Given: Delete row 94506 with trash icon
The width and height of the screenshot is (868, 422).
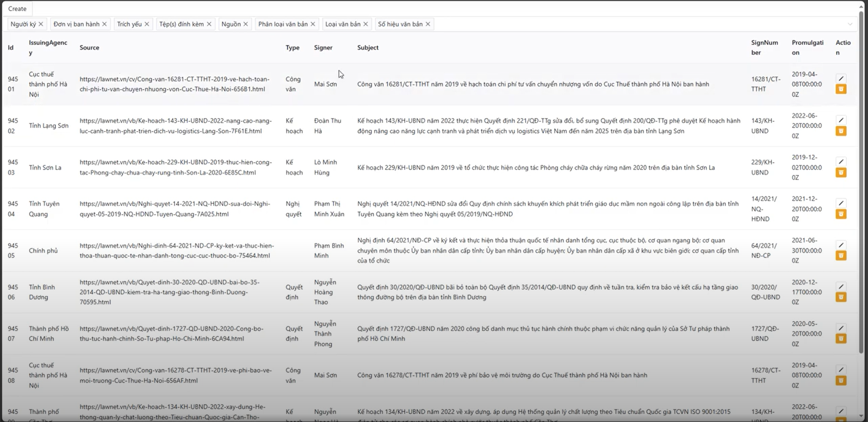Looking at the screenshot, I should (x=841, y=297).
